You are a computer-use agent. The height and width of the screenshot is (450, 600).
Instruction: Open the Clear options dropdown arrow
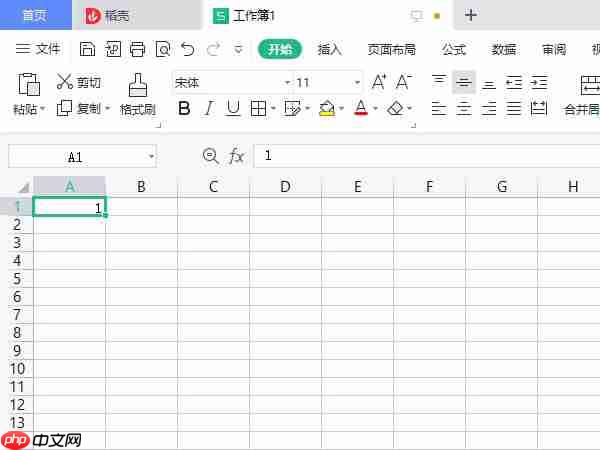(x=410, y=109)
